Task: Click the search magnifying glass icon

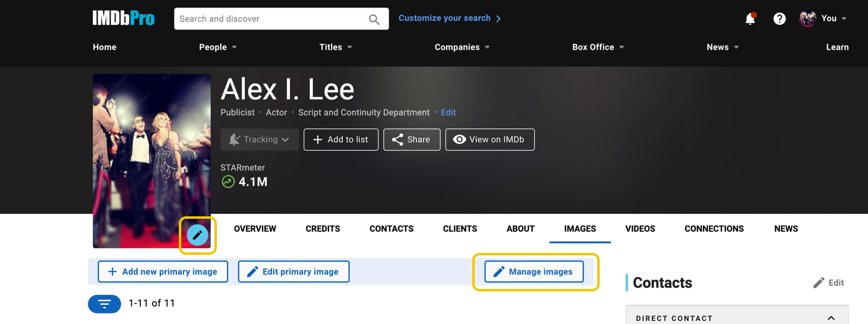Action: 374,19
